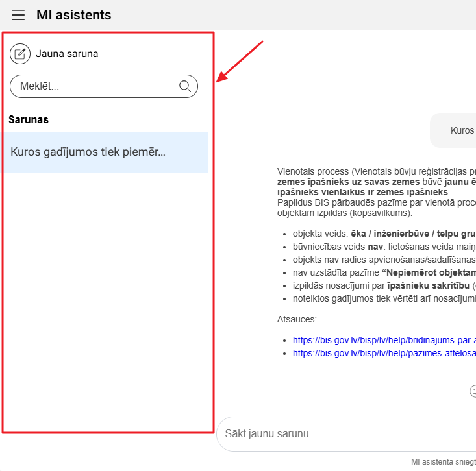The width and height of the screenshot is (476, 471).
Task: Click the magnifying glass search icon
Action: pos(185,86)
